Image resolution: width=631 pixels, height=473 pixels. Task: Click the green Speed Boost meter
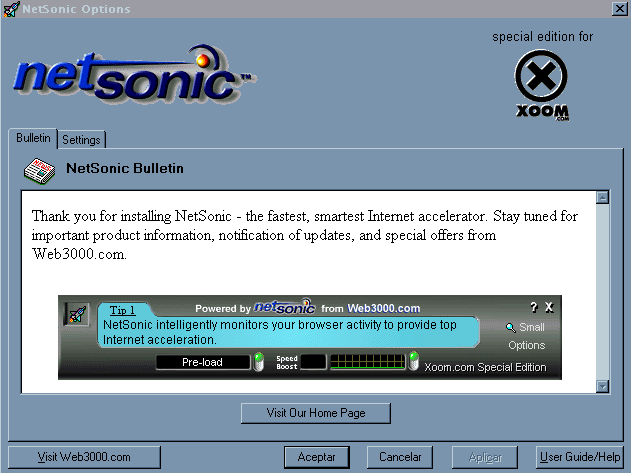point(367,361)
